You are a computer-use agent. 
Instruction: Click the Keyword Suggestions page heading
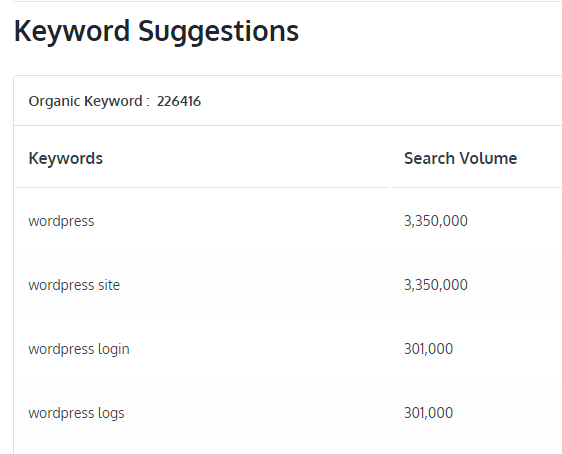(x=156, y=32)
